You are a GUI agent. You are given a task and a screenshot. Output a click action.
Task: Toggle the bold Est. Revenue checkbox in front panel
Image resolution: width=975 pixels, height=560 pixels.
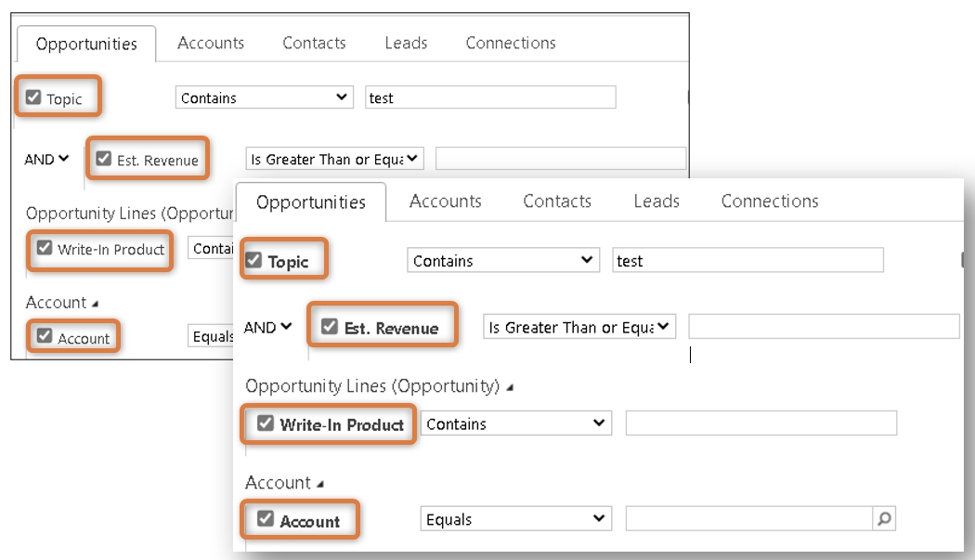coord(329,327)
